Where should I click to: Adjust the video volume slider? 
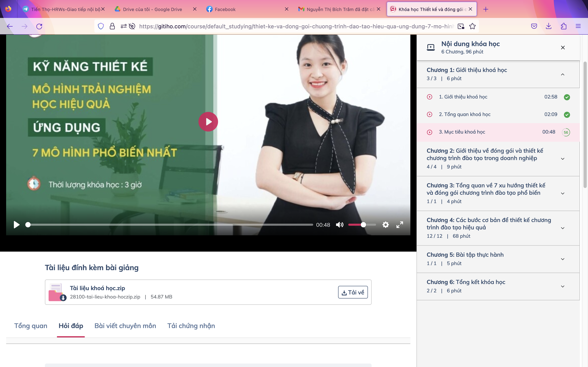pyautogui.click(x=363, y=225)
